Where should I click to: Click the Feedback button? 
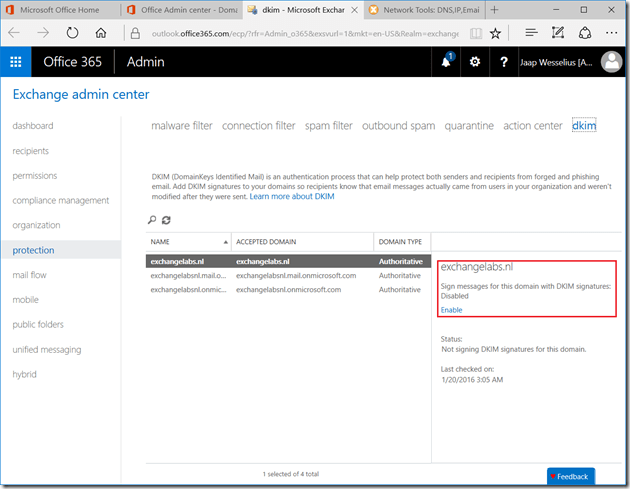click(x=571, y=477)
